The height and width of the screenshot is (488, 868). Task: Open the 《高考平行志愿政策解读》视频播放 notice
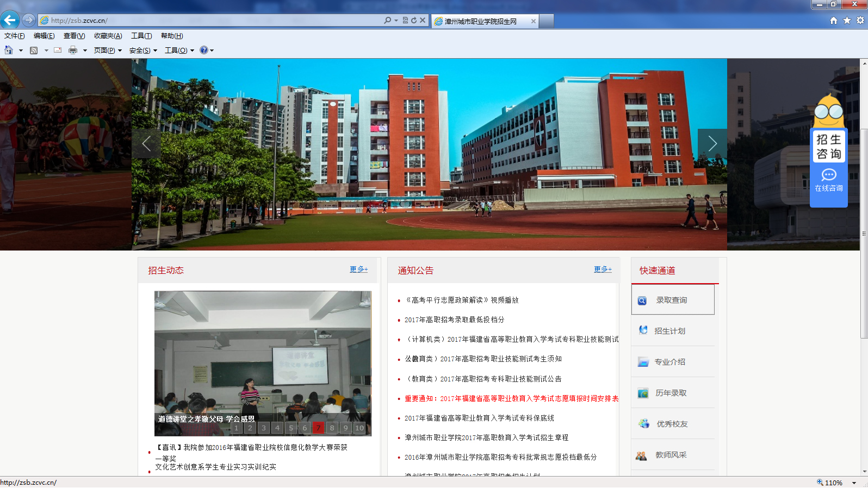(462, 300)
